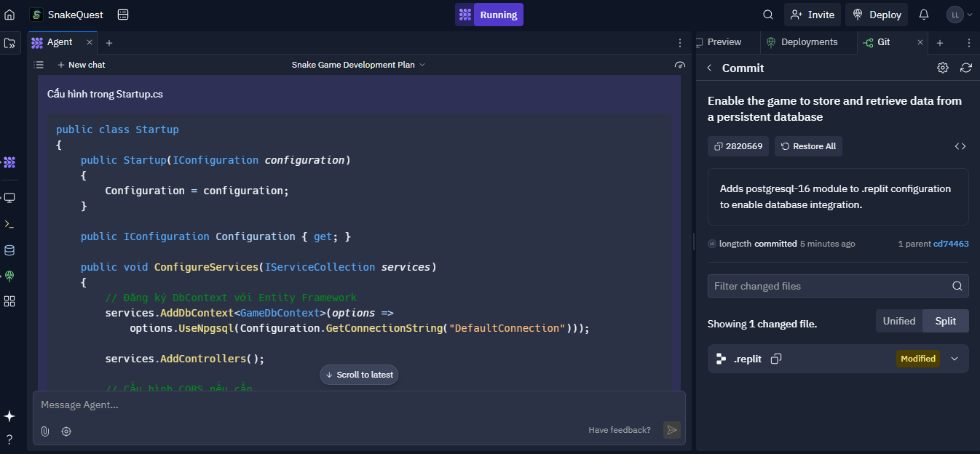
Task: Click the Invite button
Action: [813, 15]
